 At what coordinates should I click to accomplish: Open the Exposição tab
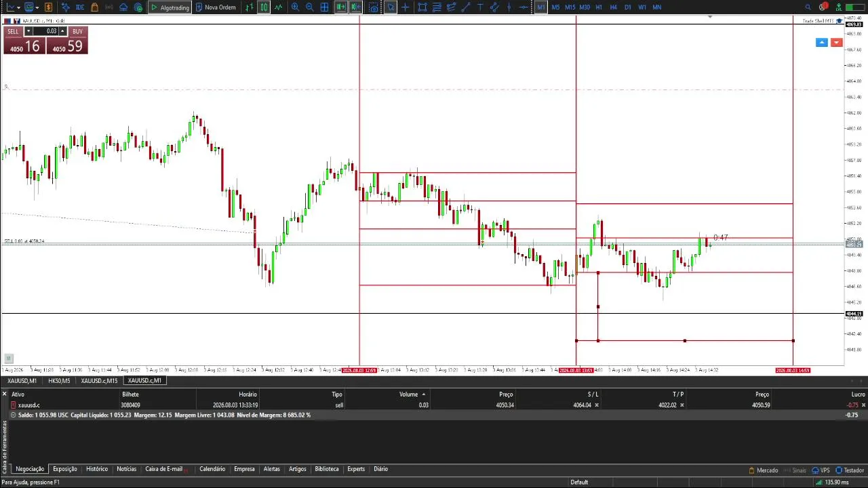click(x=65, y=469)
